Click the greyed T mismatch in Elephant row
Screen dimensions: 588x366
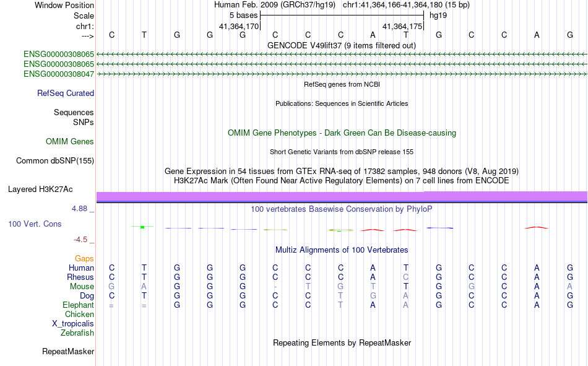click(x=340, y=305)
